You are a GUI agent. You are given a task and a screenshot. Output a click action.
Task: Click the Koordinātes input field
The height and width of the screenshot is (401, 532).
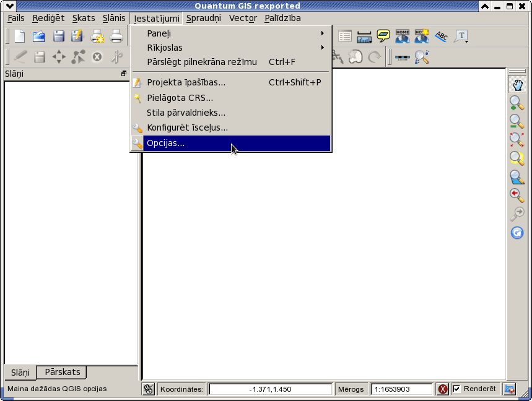coord(270,389)
